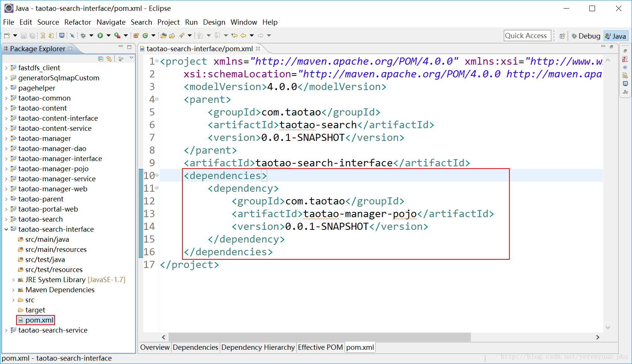Click the Last Edit Location arrow
Image resolution: width=632 pixels, height=364 pixels.
[234, 36]
